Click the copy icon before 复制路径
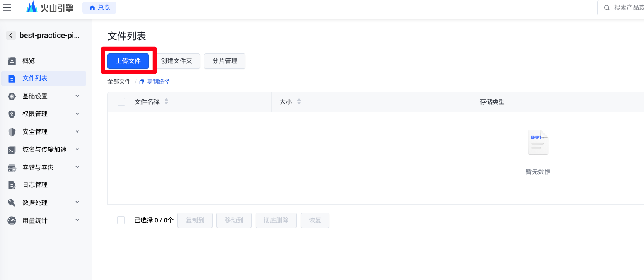The height and width of the screenshot is (280, 644). (141, 82)
